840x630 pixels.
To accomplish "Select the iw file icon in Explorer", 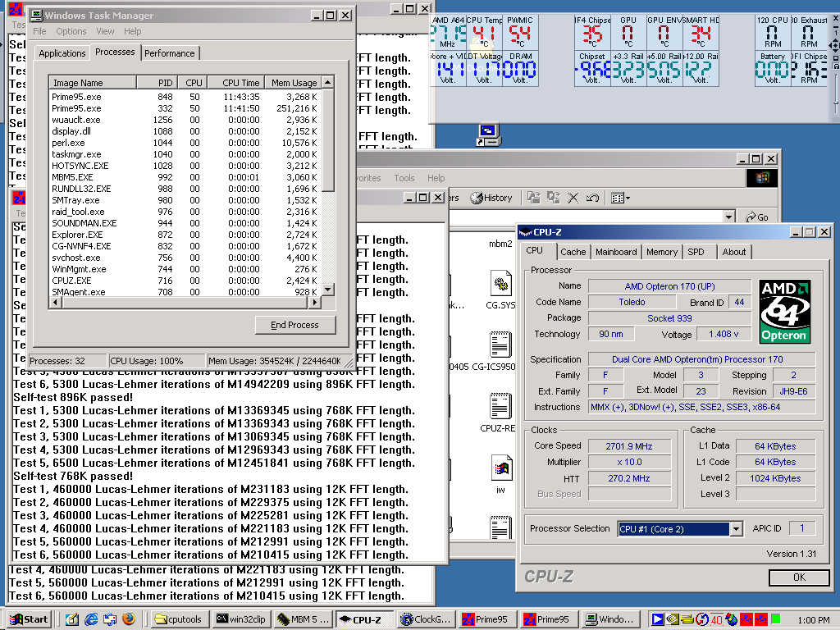I will [501, 468].
